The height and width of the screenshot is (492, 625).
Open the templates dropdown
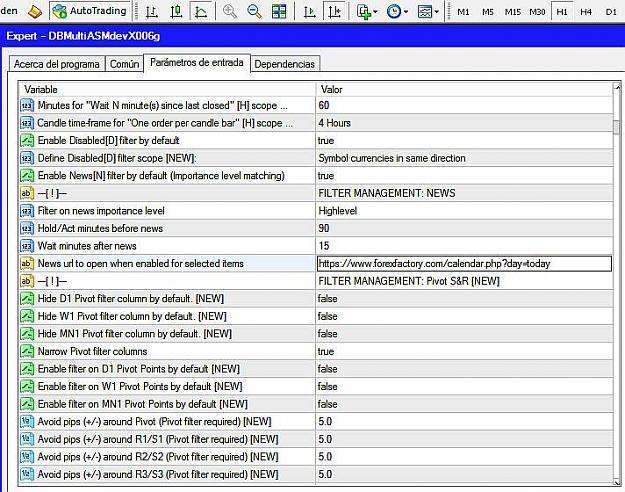tap(428, 12)
